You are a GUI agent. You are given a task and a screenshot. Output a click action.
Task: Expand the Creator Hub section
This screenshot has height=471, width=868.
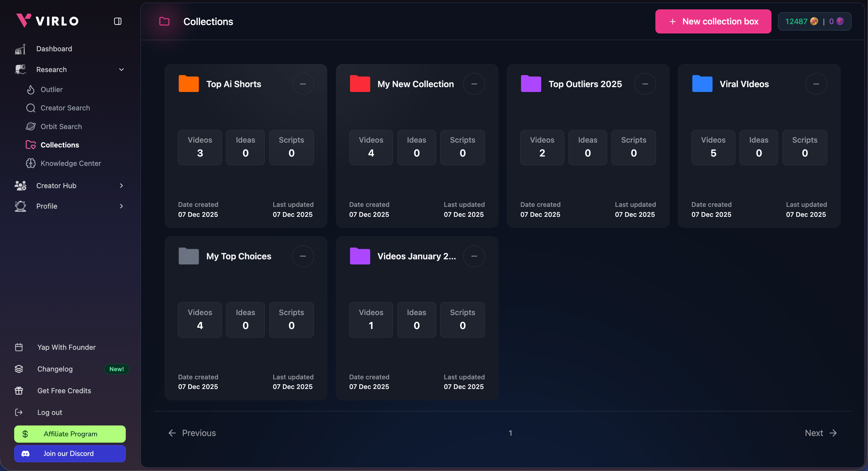[x=121, y=186]
